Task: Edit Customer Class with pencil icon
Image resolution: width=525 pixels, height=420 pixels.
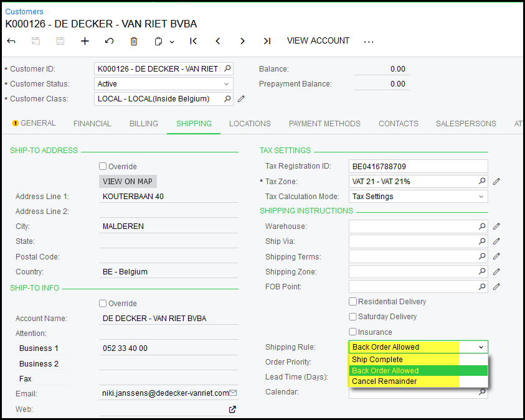Action: pyautogui.click(x=242, y=99)
